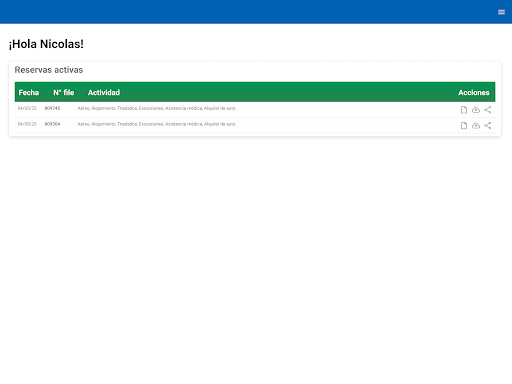Viewport: 512px width, 384px height.
Task: Open document icon for file 809745
Action: pos(464,110)
